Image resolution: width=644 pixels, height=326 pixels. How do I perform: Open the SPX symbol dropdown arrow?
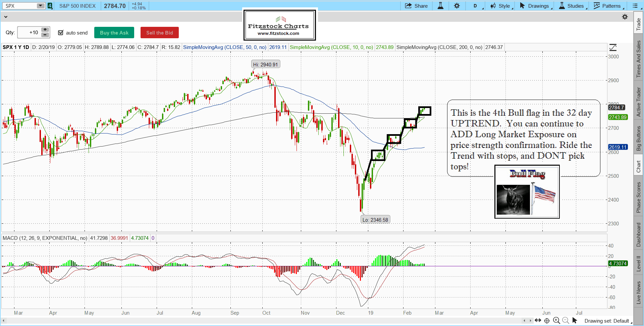40,6
